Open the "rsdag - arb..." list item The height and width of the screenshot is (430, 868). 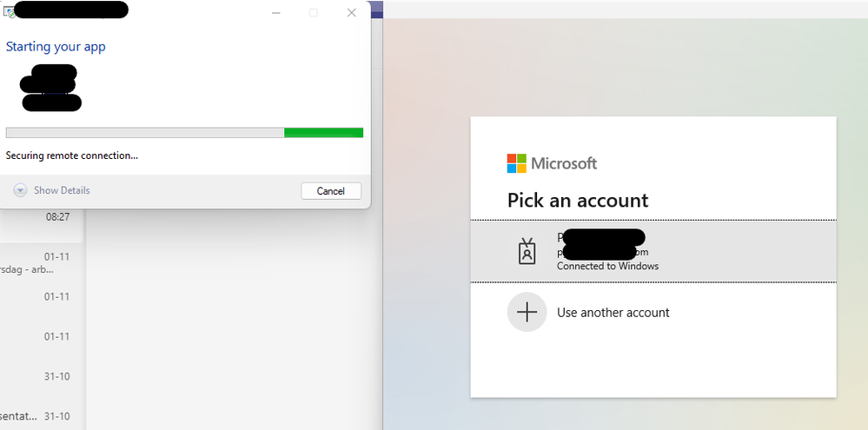pos(42,263)
